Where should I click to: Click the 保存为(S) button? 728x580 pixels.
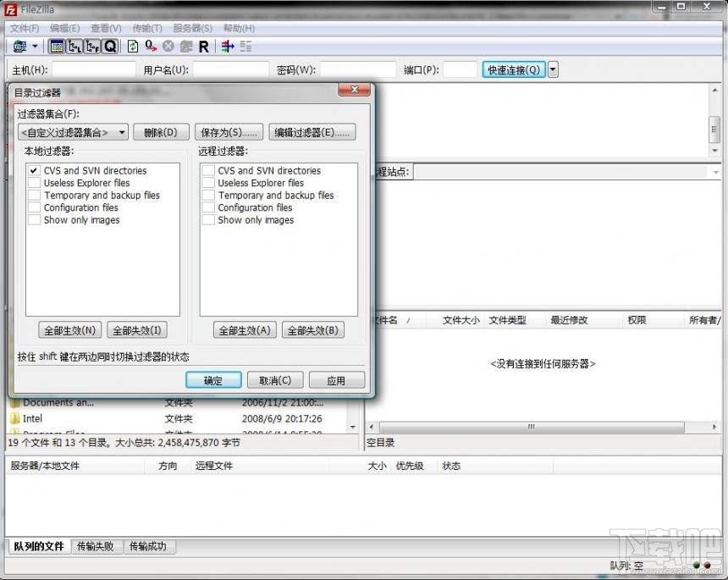(229, 132)
